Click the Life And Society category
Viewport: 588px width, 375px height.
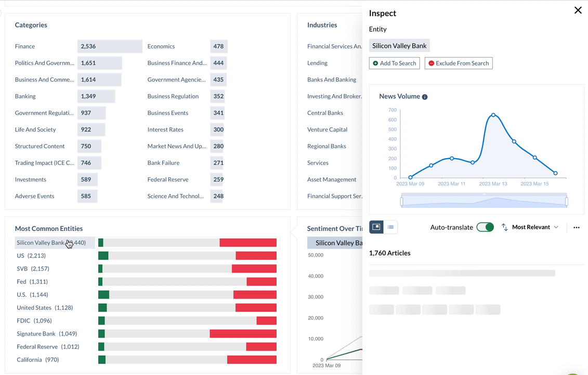35,130
